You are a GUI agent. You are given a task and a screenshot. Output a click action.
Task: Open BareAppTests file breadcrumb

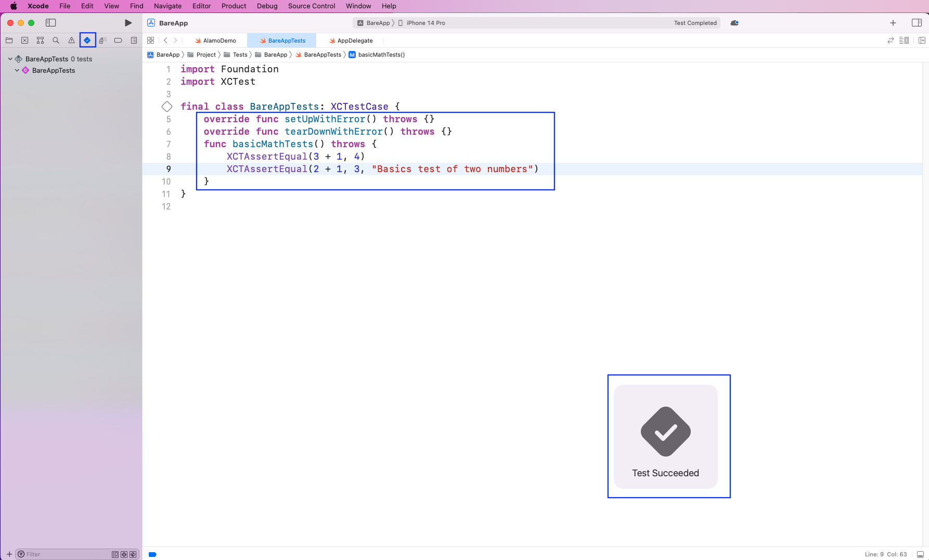coord(318,55)
